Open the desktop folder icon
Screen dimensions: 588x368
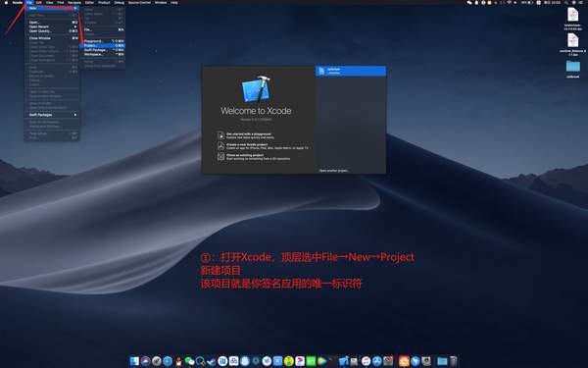[572, 67]
